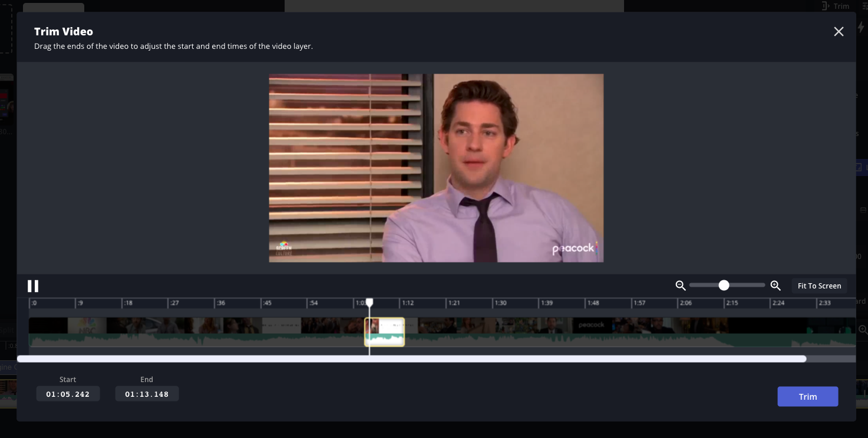This screenshot has height=438, width=868.
Task: Jump to the 1:30 mark on ruler
Action: click(500, 303)
